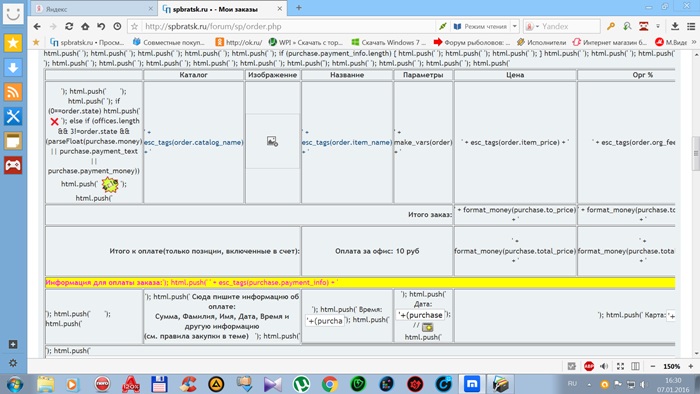This screenshot has width=700, height=394.
Task: Click the key password manager icon
Action: [611, 27]
